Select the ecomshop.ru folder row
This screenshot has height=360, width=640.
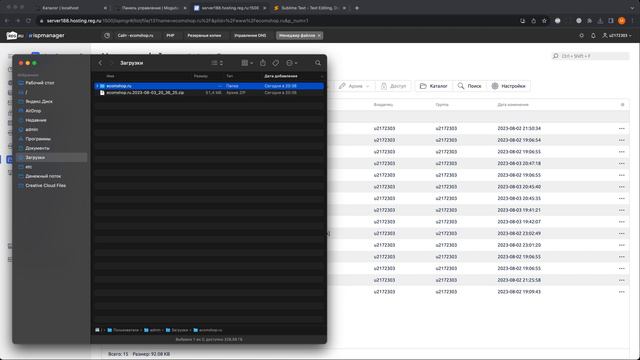[209, 86]
